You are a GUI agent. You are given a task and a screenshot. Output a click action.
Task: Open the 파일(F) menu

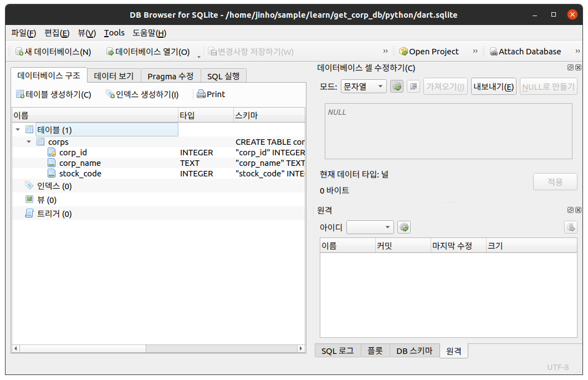23,33
